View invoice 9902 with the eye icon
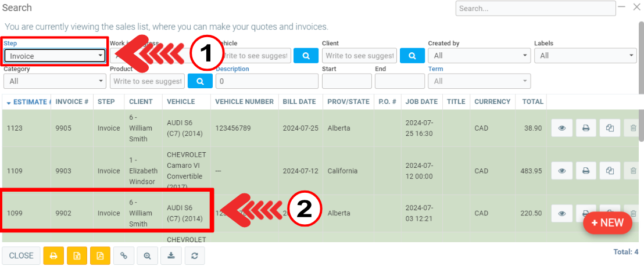644x266 pixels. click(562, 213)
